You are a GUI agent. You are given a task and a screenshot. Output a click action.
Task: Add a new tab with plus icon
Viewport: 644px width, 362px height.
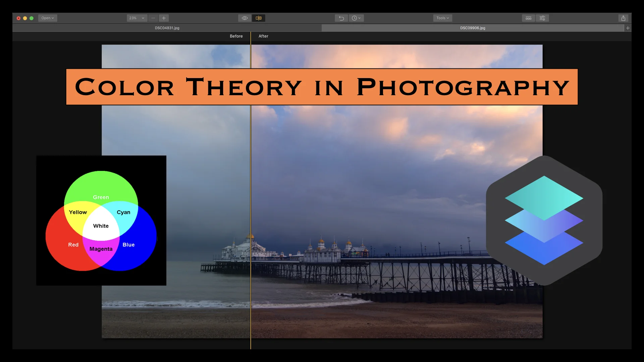(x=628, y=28)
